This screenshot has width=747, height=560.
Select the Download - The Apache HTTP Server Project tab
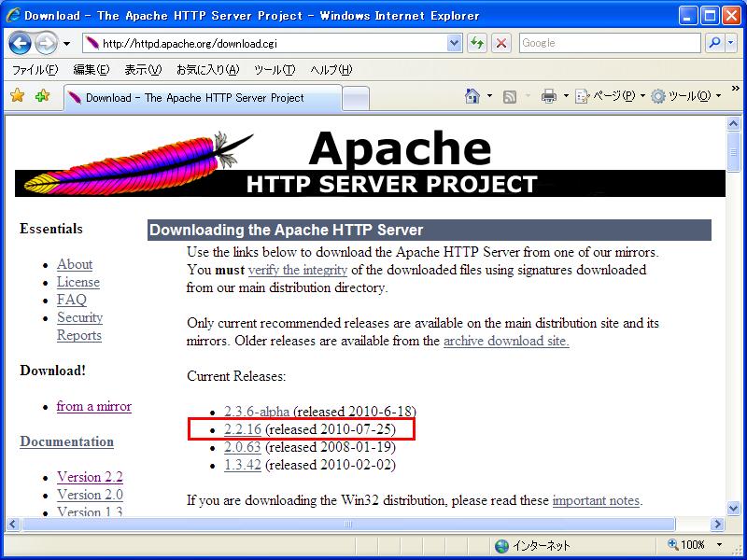203,98
